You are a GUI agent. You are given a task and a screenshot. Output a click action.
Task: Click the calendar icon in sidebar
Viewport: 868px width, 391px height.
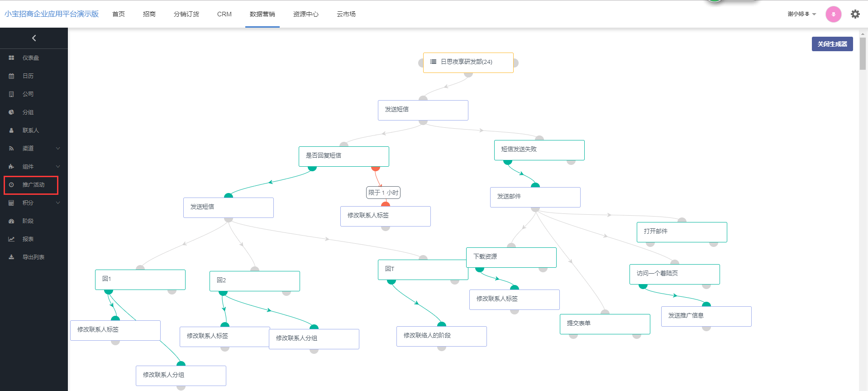click(11, 76)
